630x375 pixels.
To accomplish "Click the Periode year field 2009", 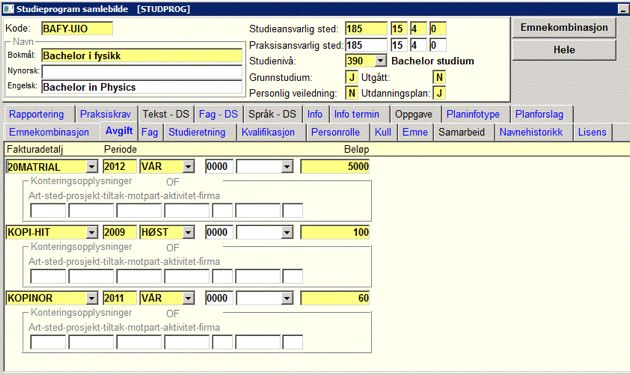I will point(120,232).
